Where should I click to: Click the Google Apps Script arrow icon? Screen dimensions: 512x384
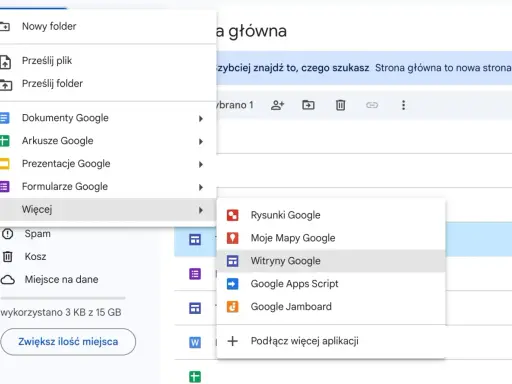click(x=232, y=284)
